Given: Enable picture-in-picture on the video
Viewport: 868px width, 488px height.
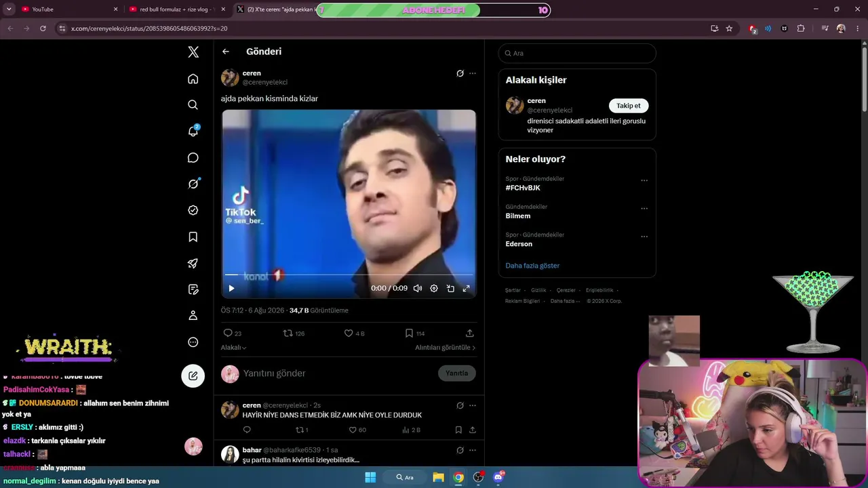Looking at the screenshot, I should (x=450, y=288).
